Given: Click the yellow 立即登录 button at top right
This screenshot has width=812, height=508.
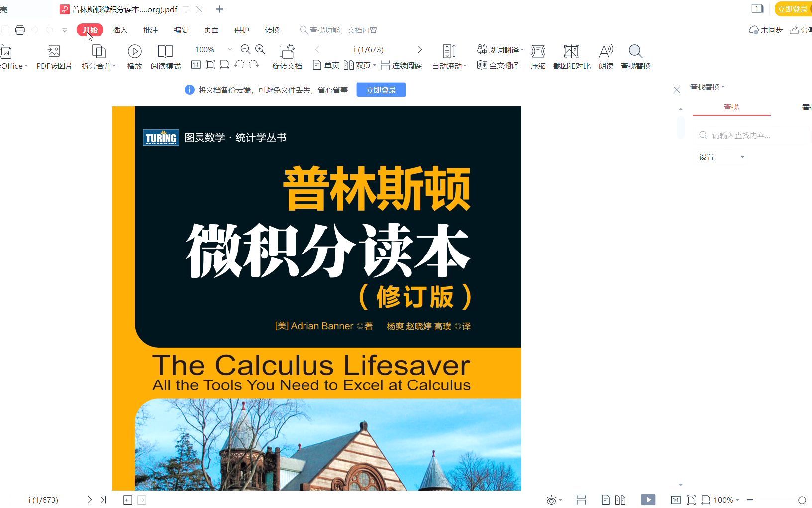Looking at the screenshot, I should pyautogui.click(x=793, y=9).
